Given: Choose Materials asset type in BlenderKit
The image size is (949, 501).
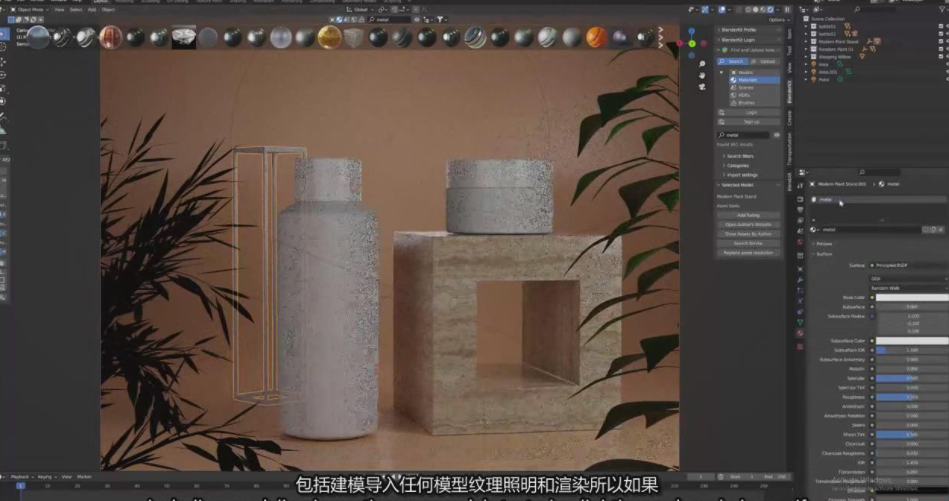Looking at the screenshot, I should click(x=745, y=80).
